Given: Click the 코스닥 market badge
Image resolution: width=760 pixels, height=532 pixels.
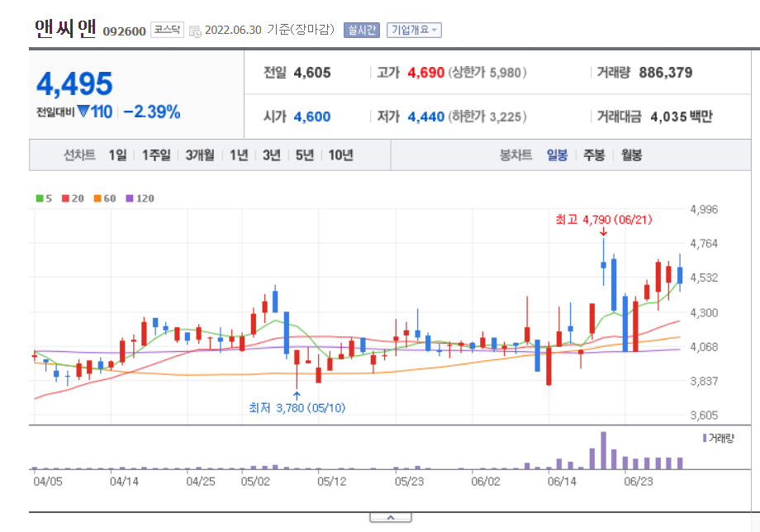Looking at the screenshot, I should pyautogui.click(x=167, y=30).
